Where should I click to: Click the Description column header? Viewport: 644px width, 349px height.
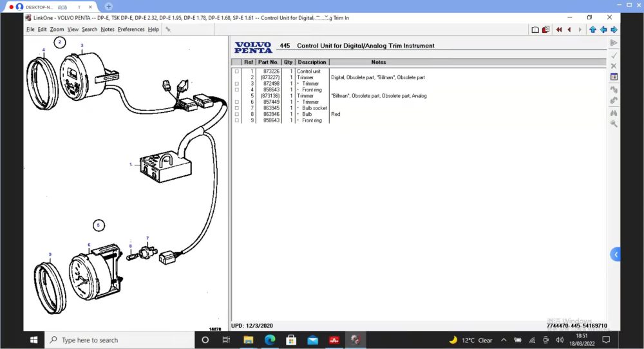point(312,62)
